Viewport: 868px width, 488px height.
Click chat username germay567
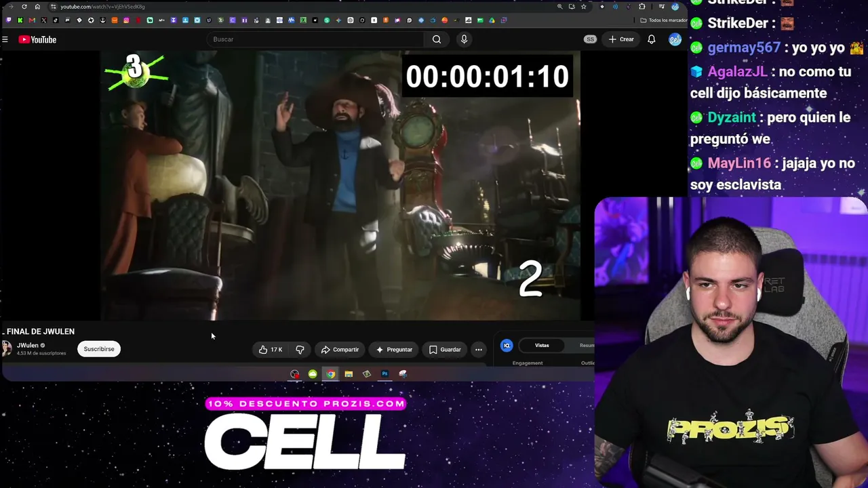(x=743, y=47)
